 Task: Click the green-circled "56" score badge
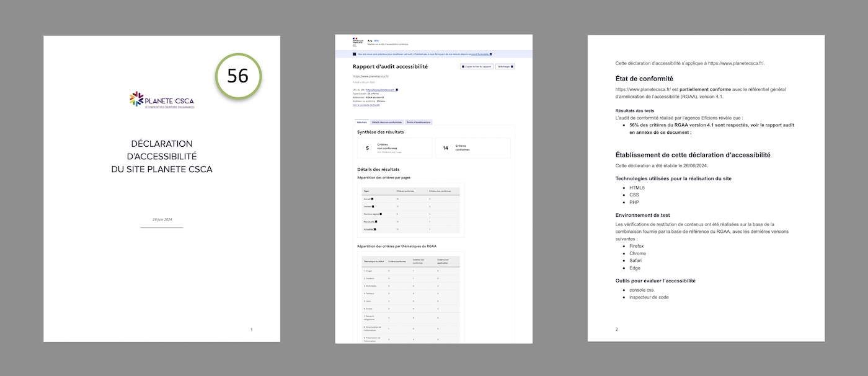[239, 76]
